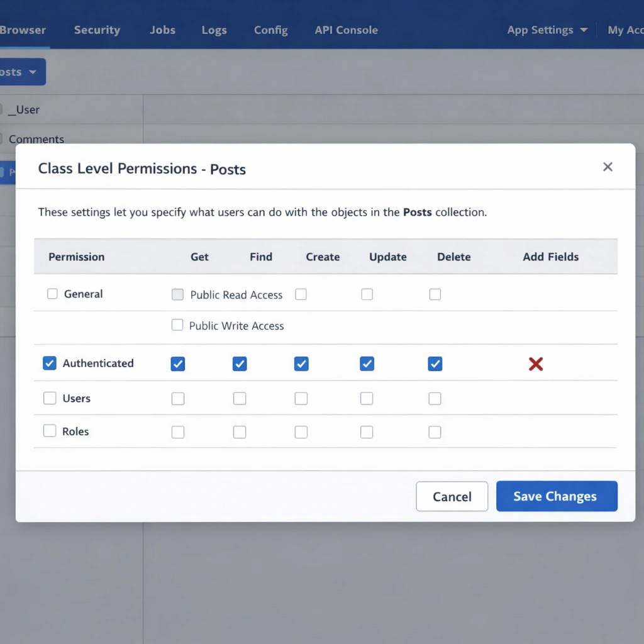
Task: Open the API Console tab
Action: tap(346, 30)
